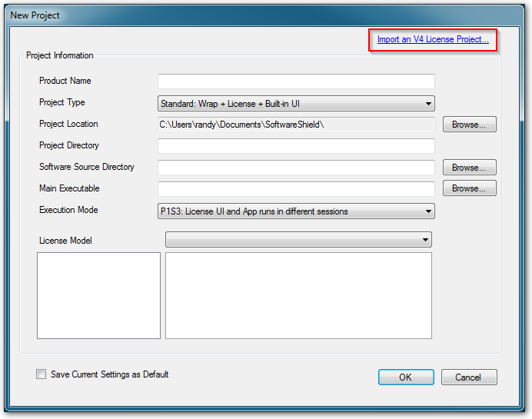This screenshot has width=532, height=419.
Task: Click the Project Directory input field
Action: 296,146
